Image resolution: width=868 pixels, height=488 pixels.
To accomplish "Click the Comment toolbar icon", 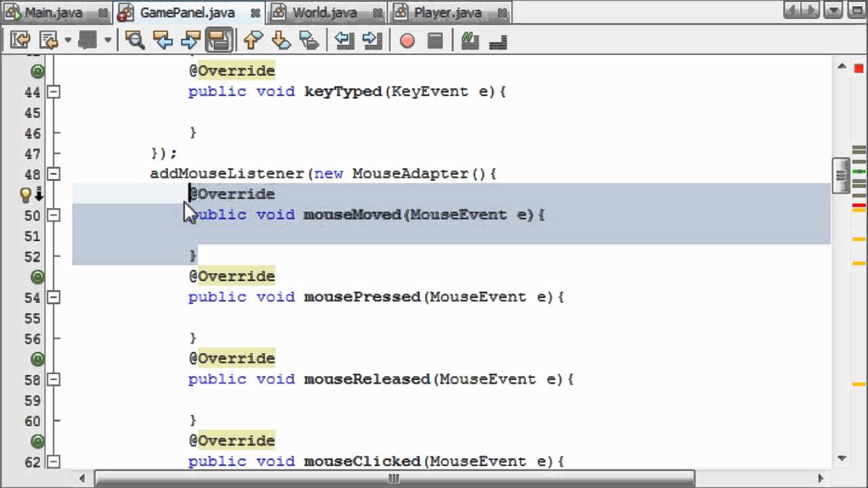I will [470, 41].
